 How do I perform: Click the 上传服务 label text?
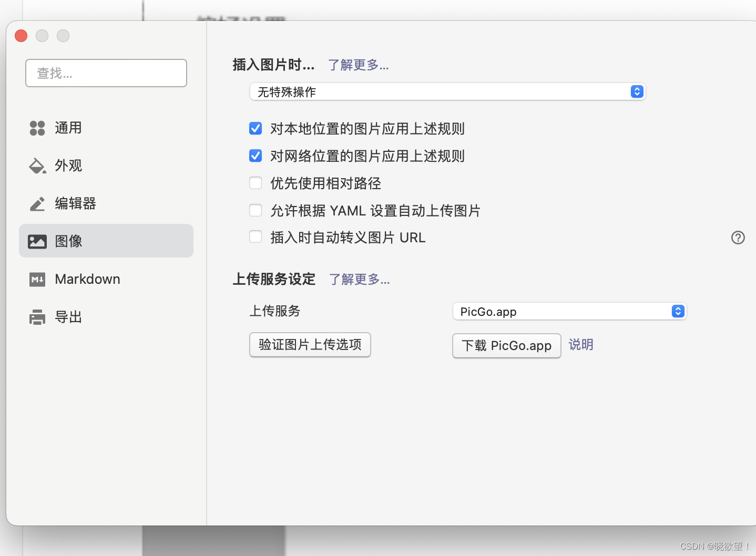coord(274,311)
